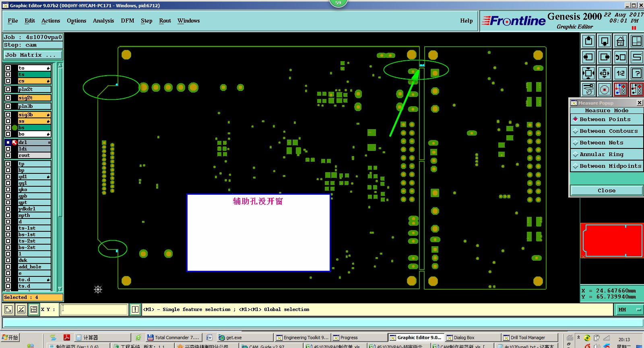Screen dimensions: 644x348
Task: Open the Analysis menu
Action: 103,21
